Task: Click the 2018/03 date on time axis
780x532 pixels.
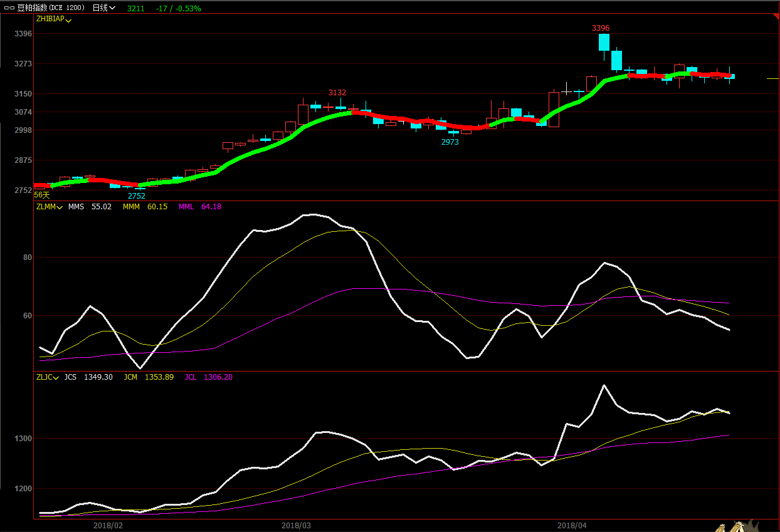Action: pyautogui.click(x=296, y=525)
